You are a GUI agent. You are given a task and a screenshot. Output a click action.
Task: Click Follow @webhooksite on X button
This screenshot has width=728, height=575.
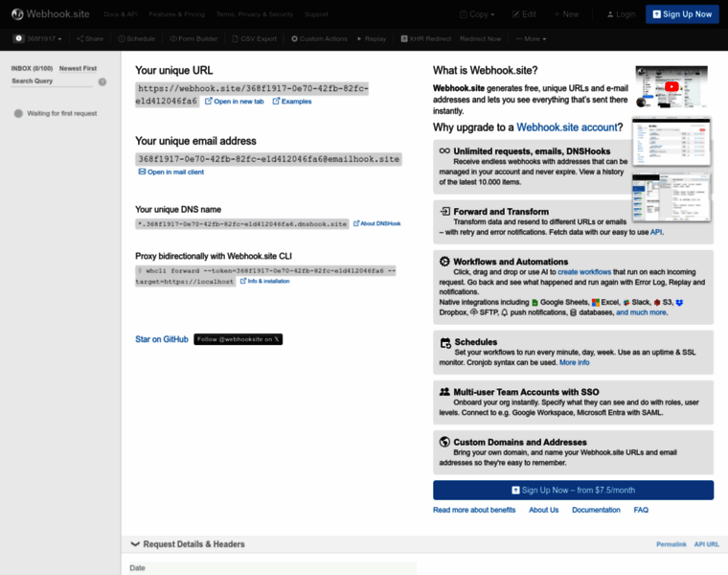pos(239,339)
